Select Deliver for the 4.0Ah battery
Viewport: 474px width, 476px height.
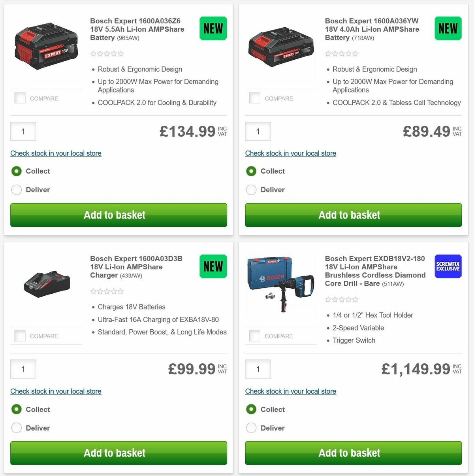pos(251,190)
